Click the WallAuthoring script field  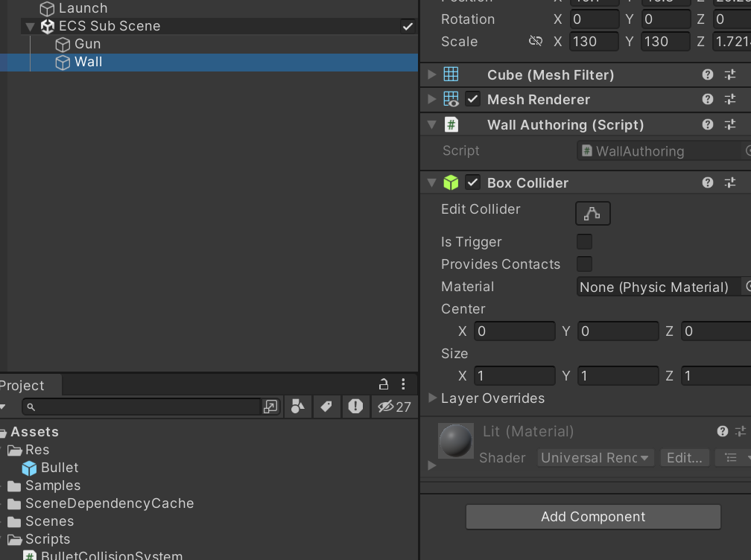click(659, 150)
